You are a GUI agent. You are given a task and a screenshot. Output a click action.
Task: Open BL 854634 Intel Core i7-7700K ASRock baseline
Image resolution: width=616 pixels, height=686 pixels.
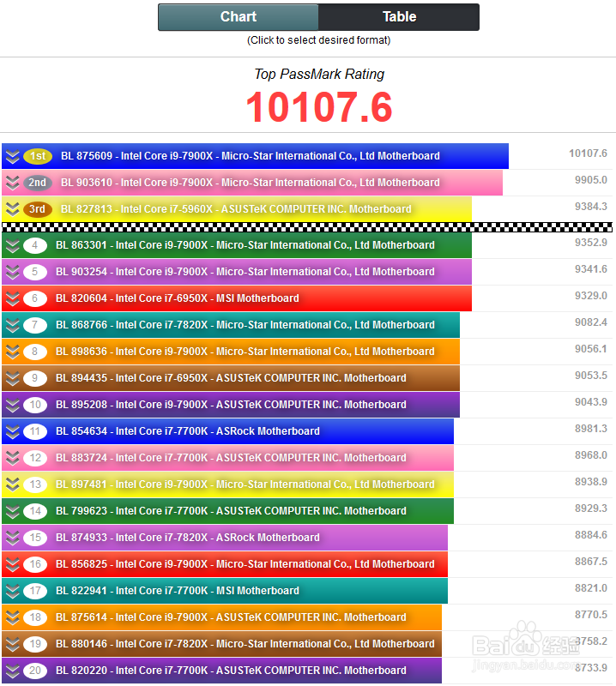(x=188, y=432)
